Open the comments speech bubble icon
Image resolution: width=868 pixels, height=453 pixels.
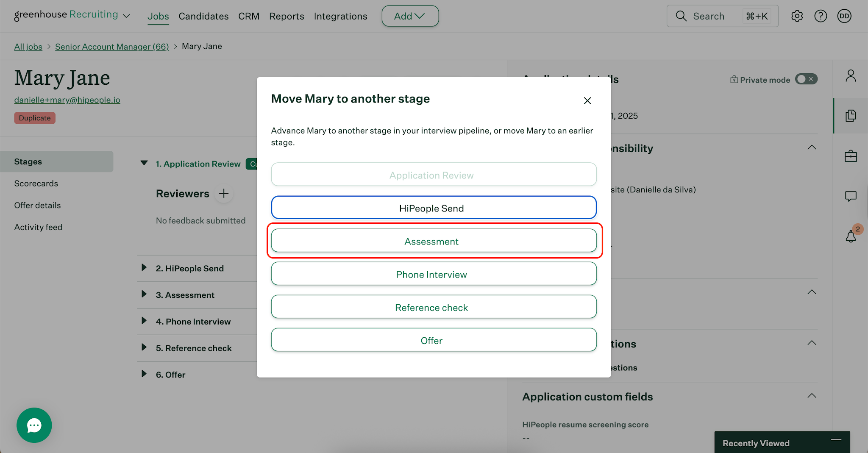click(x=851, y=196)
